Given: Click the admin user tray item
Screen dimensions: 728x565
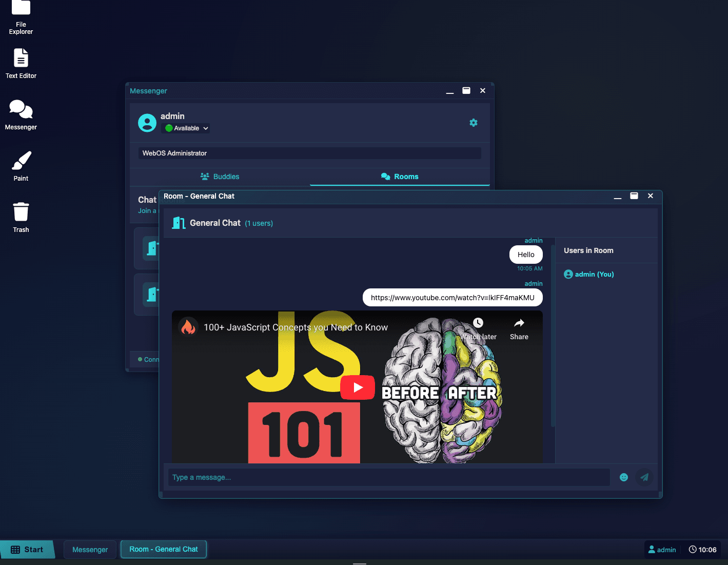Looking at the screenshot, I should [662, 550].
